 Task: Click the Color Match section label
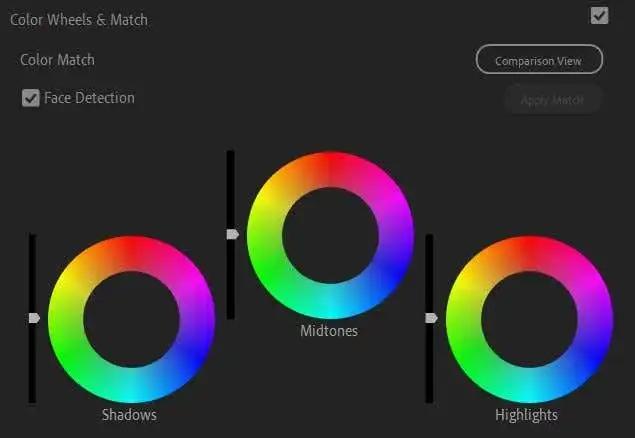(58, 60)
